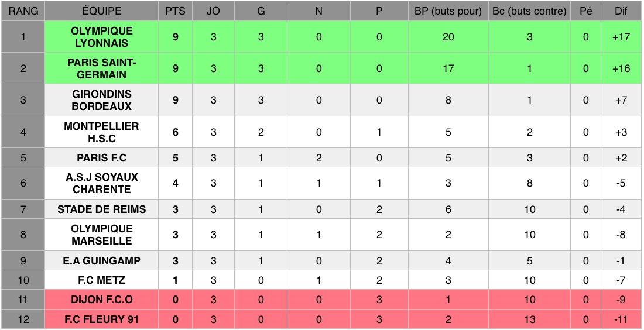The width and height of the screenshot is (644, 330).
Task: Select the GIRONDINS BORDEAUX team cell
Action: pos(101,100)
